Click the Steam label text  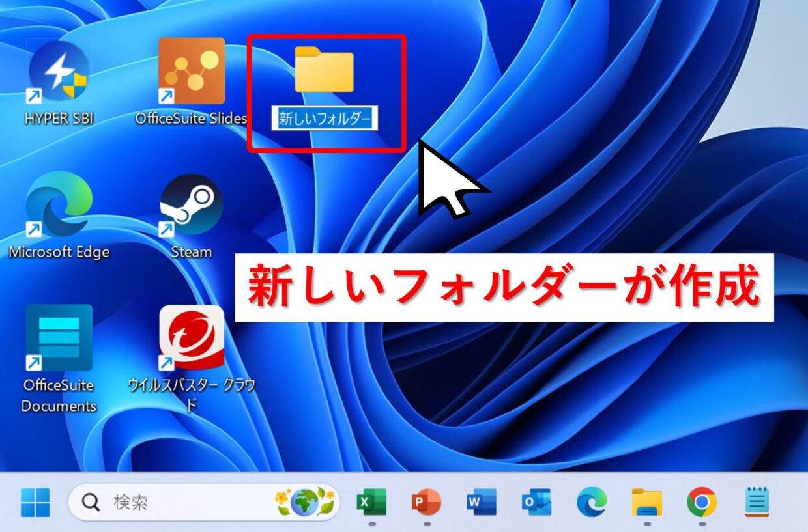point(192,251)
